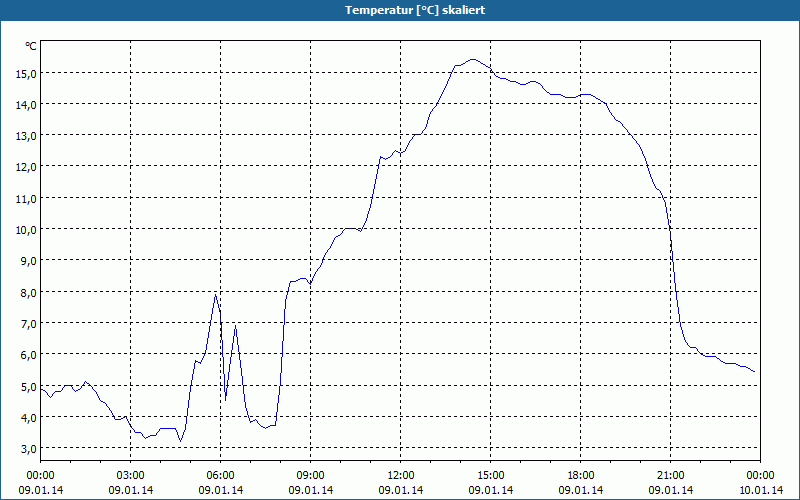Click the 4,0 temperature label
The width and height of the screenshot is (800, 500).
29,417
